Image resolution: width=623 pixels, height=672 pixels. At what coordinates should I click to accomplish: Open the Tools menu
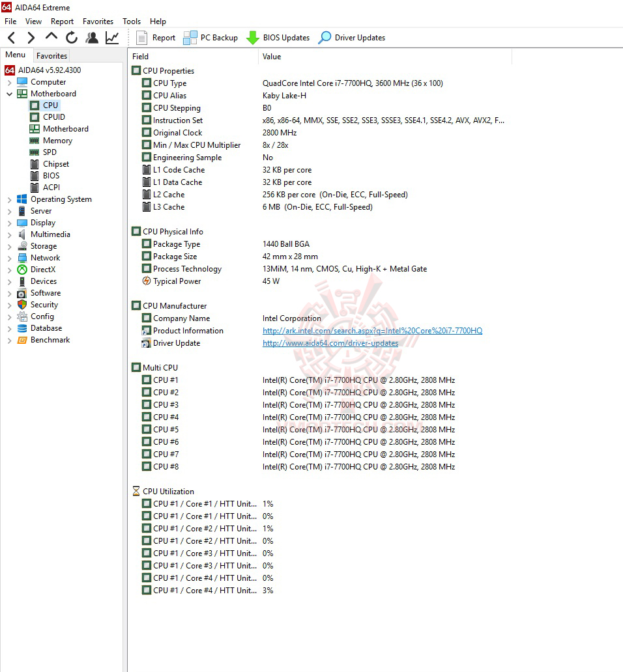point(132,21)
